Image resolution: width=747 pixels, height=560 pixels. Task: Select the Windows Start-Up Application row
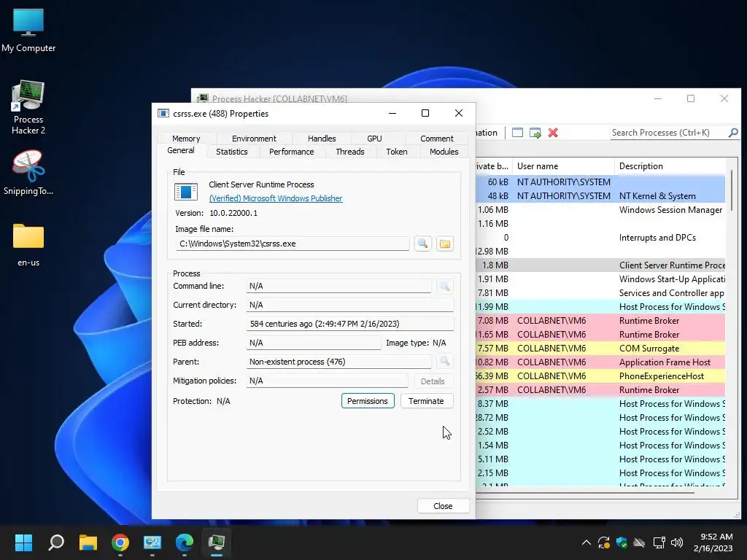[x=600, y=279]
